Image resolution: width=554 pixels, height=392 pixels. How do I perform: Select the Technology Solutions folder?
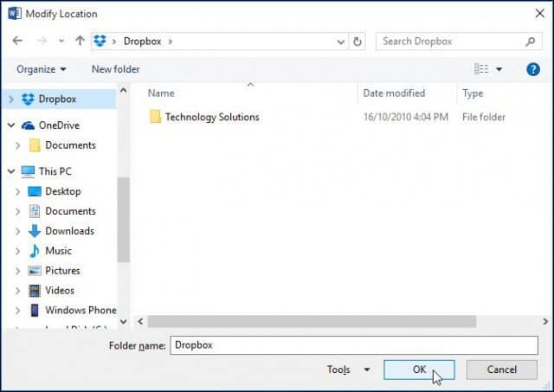(x=212, y=117)
